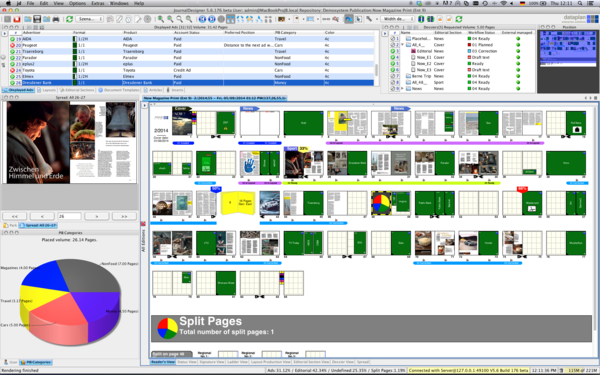Image resolution: width=600 pixels, height=375 pixels.
Task: Toggle status circle for Toyota ad row
Action: pos(12,70)
